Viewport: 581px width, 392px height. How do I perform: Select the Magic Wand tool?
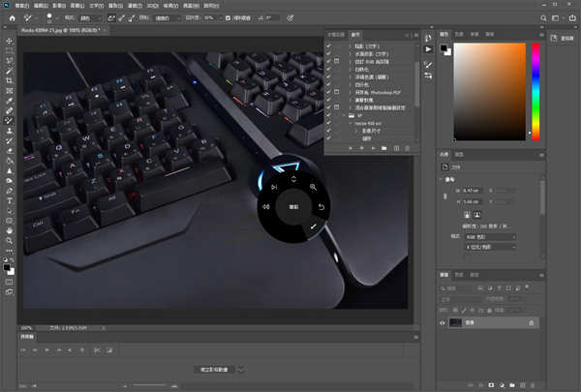pyautogui.click(x=10, y=71)
